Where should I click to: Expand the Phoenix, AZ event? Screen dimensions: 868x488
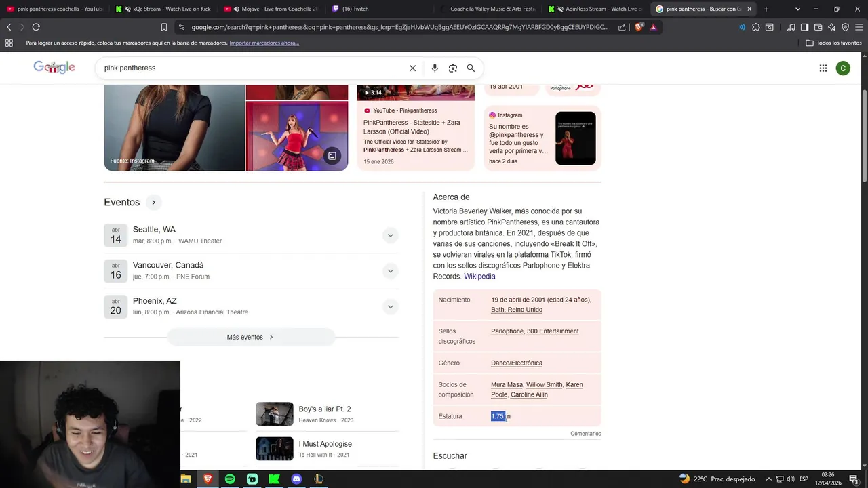(390, 307)
